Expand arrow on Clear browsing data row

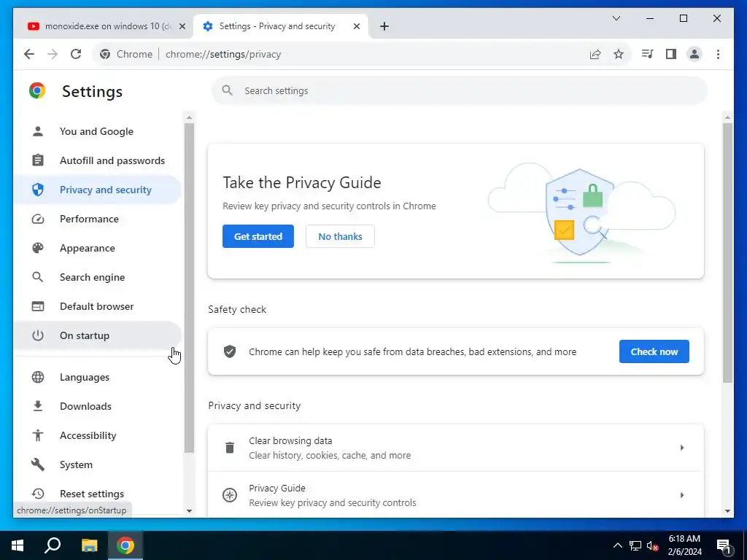click(x=682, y=448)
